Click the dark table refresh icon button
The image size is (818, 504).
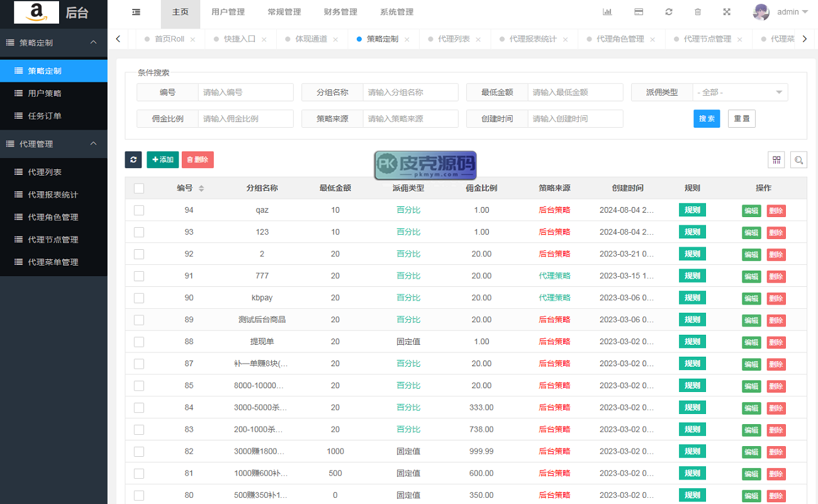point(133,160)
